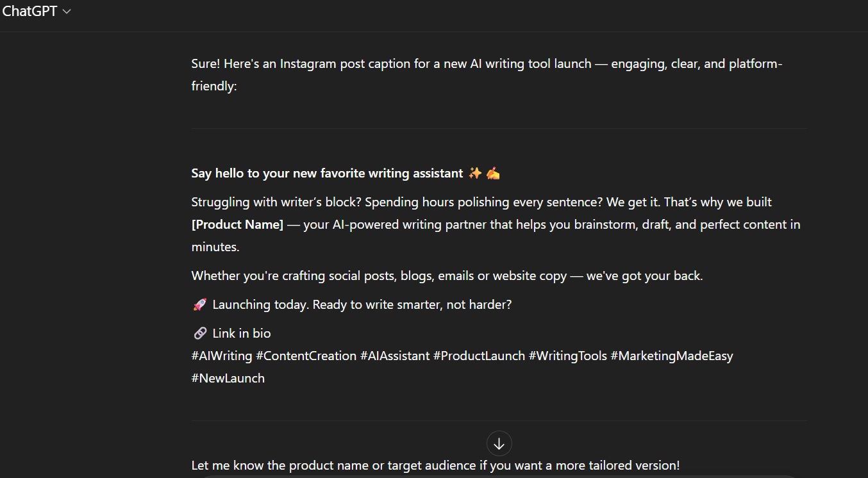
Task: Click the #ContentCreation hashtag
Action: click(x=306, y=356)
